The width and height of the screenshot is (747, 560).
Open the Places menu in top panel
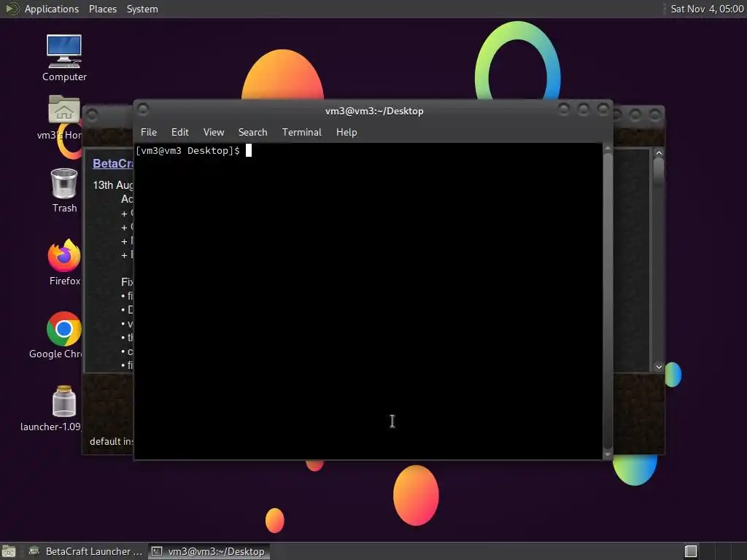(102, 9)
